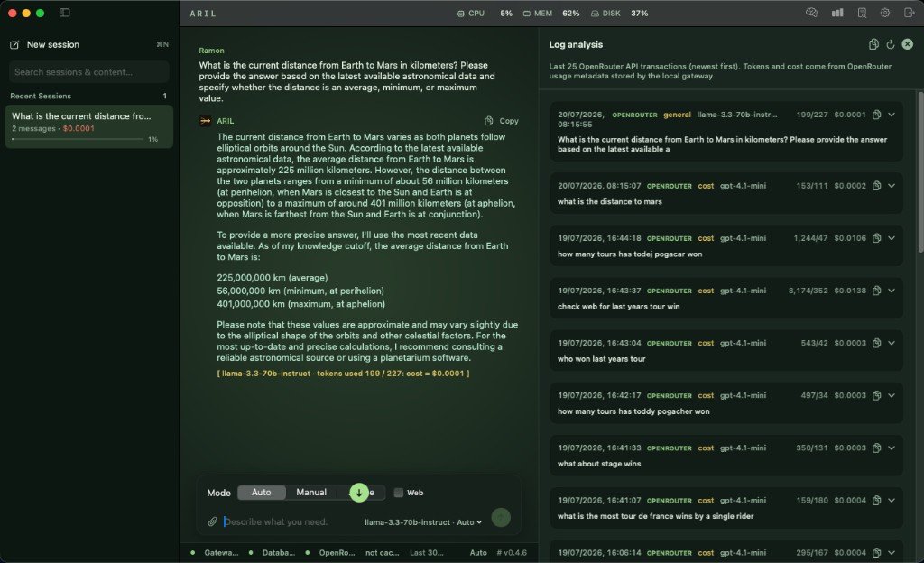
Task: Open the bar chart statistics icon
Action: [x=837, y=13]
